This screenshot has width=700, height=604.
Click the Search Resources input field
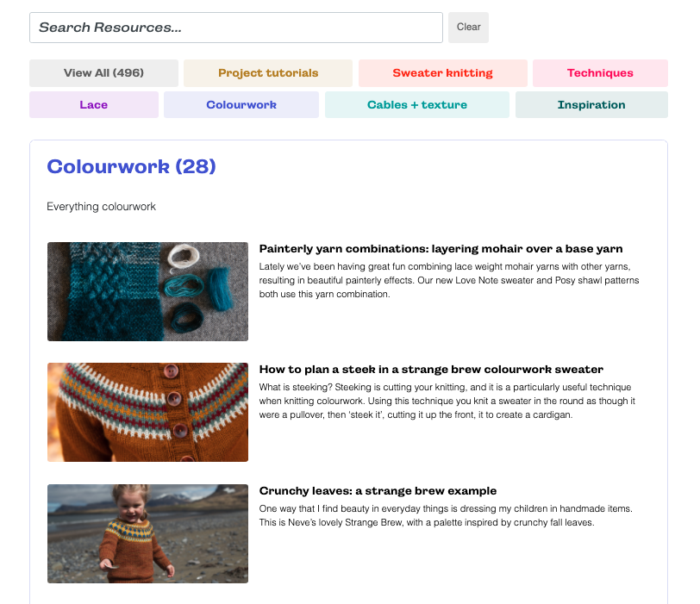235,28
